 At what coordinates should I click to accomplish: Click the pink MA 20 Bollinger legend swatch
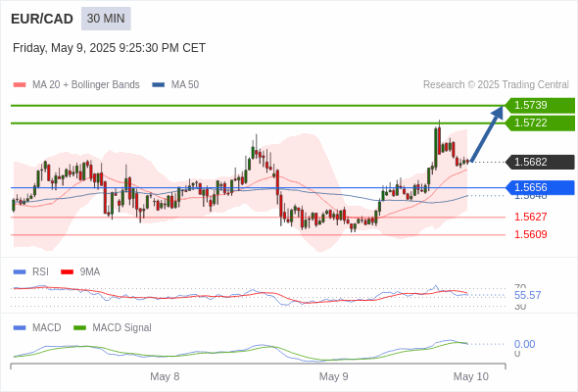(x=20, y=85)
